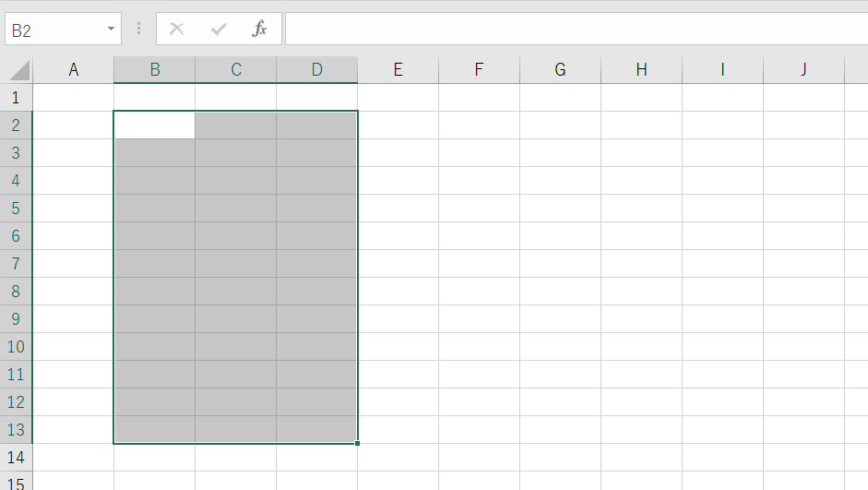Click cell F5 in the grid

[x=479, y=209]
